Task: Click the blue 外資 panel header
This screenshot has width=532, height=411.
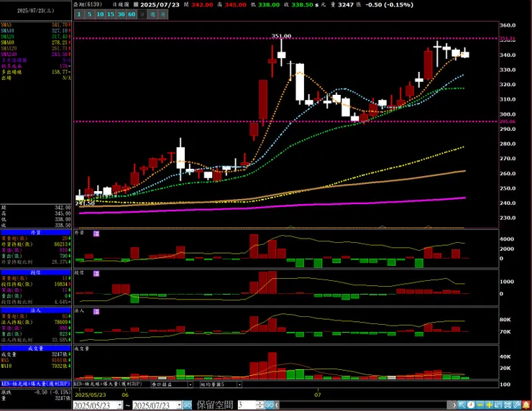Action: [x=36, y=233]
